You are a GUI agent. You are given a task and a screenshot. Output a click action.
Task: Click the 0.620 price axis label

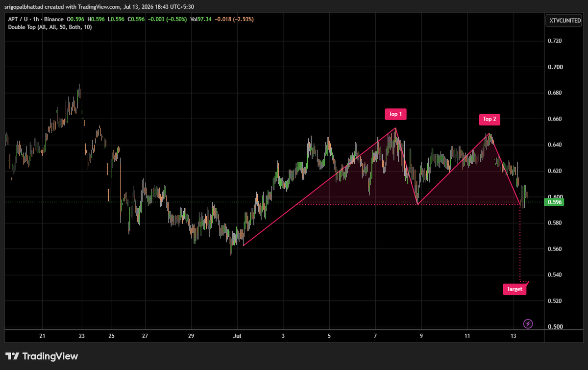[555, 171]
